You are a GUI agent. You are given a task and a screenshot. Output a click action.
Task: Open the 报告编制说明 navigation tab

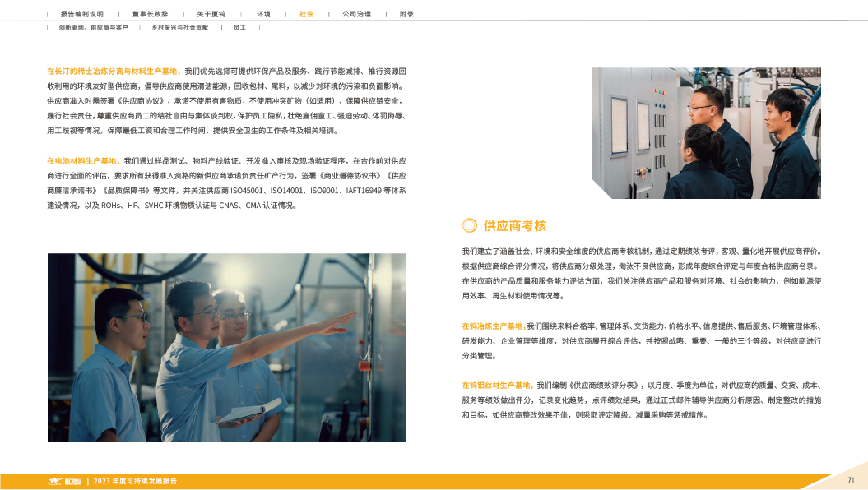(83, 15)
